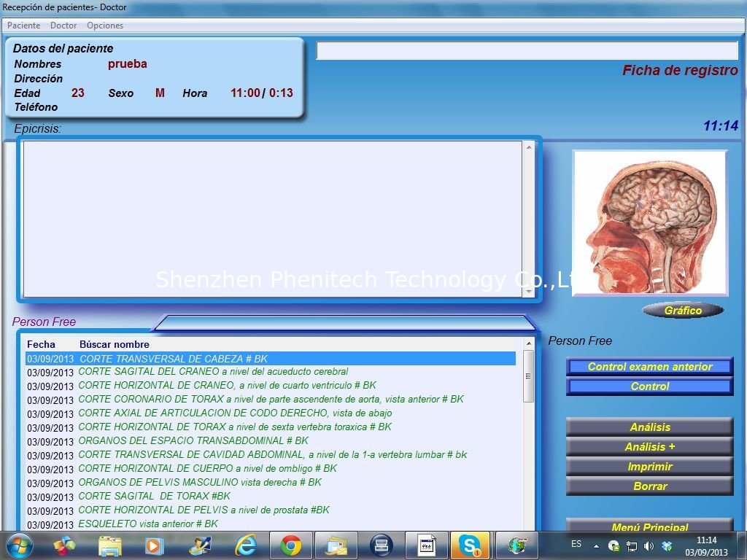The width and height of the screenshot is (747, 560).
Task: Select CORTE HORIZONTAL DE CUERPO row
Action: point(270,469)
